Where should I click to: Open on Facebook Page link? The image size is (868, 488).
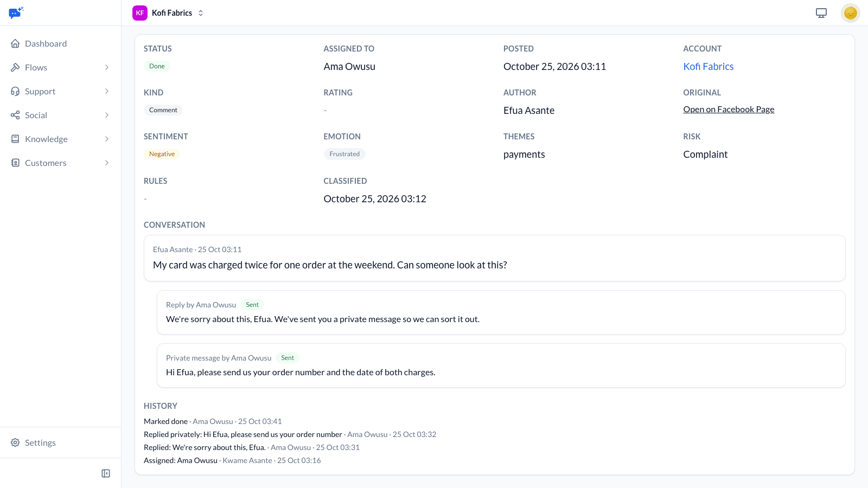pos(729,110)
